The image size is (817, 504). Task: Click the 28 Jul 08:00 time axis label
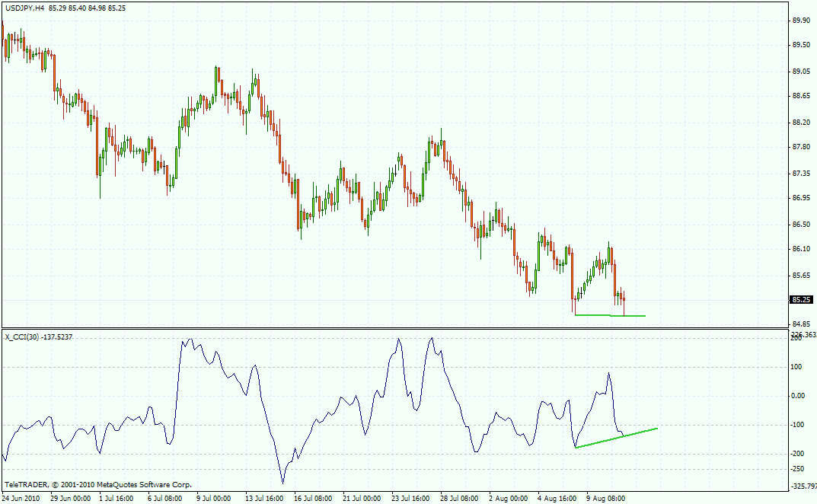[459, 498]
